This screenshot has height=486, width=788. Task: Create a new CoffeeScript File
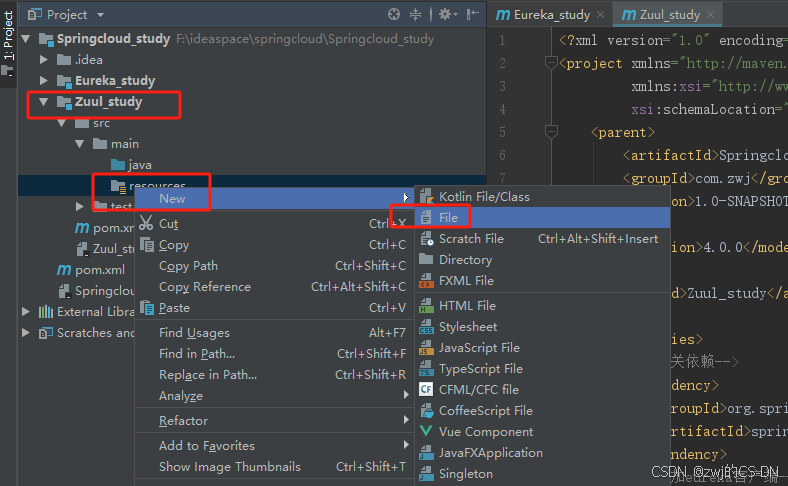543,411
